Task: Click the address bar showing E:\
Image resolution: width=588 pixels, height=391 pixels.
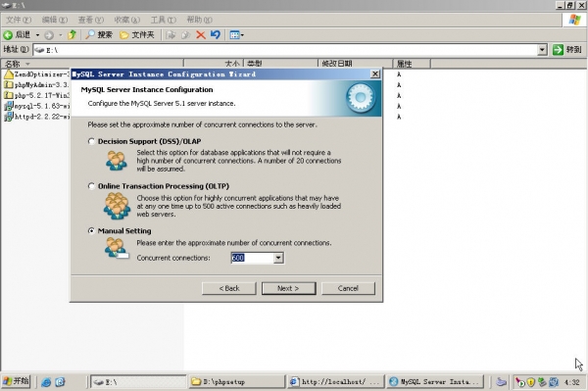Action: point(285,50)
